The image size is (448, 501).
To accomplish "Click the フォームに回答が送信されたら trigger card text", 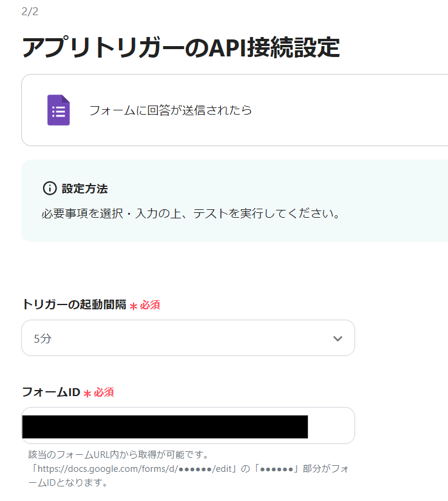I will 171,110.
